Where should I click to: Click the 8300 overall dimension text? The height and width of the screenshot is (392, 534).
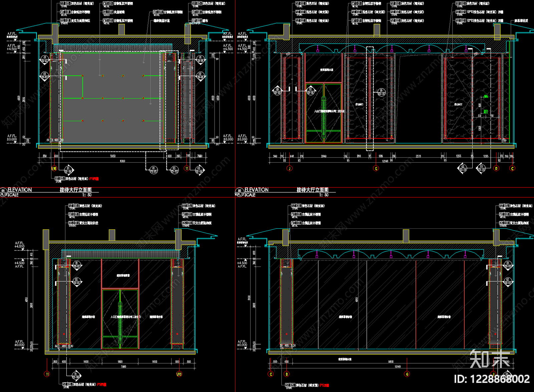click(x=122, y=161)
